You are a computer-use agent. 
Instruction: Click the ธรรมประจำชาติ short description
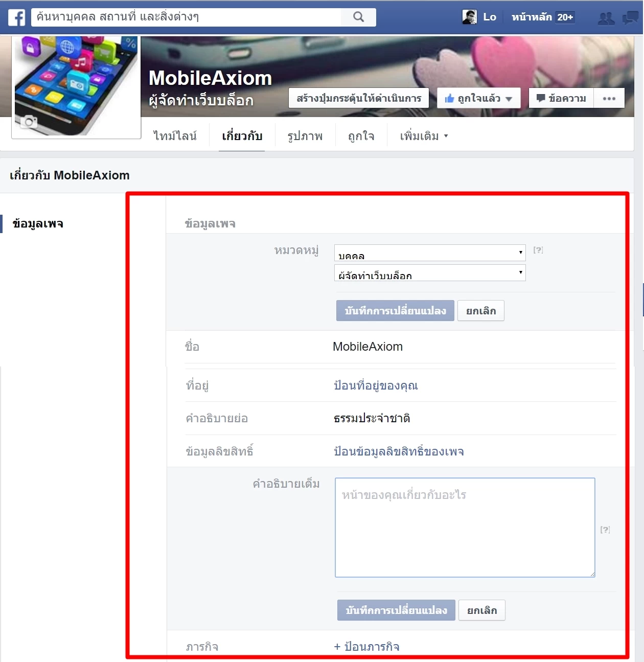point(372,418)
